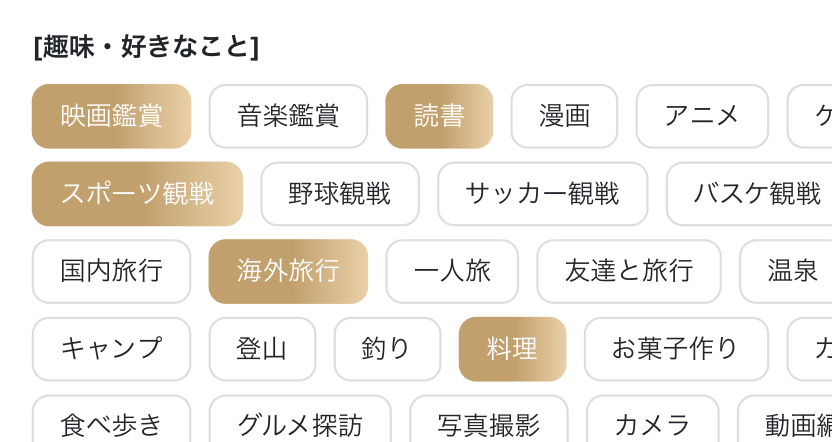Toggle the お菓子作り tag on
This screenshot has height=442, width=832.
tap(676, 349)
